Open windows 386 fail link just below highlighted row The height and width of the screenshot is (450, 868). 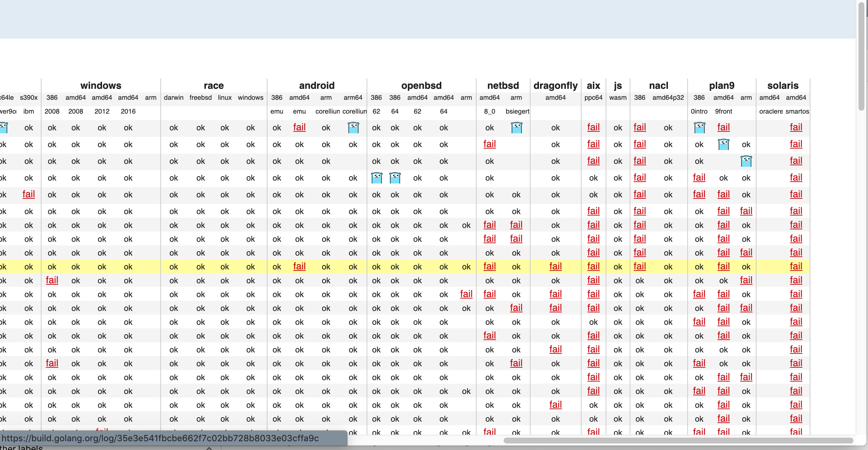click(52, 280)
